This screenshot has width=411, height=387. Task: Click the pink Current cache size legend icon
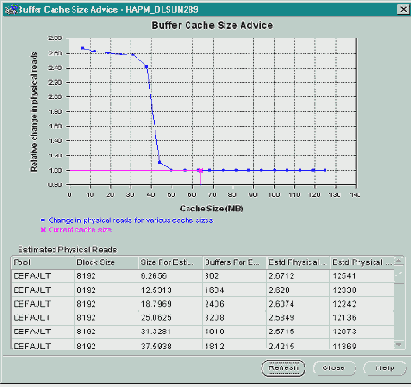tap(43, 230)
